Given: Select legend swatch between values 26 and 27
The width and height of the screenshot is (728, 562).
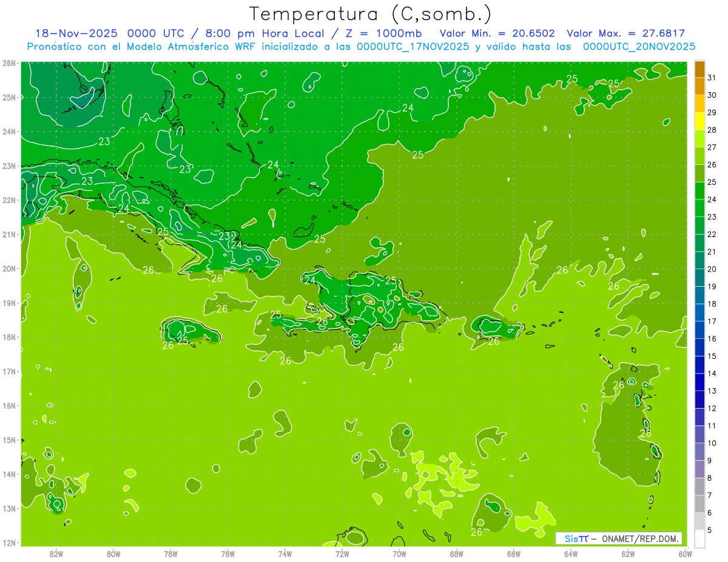Looking at the screenshot, I should 699,156.
